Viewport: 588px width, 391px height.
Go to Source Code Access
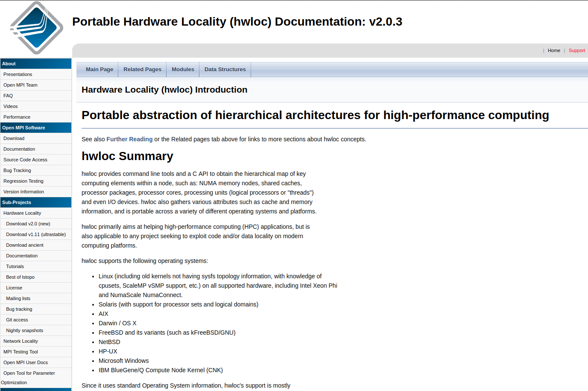click(x=36, y=160)
